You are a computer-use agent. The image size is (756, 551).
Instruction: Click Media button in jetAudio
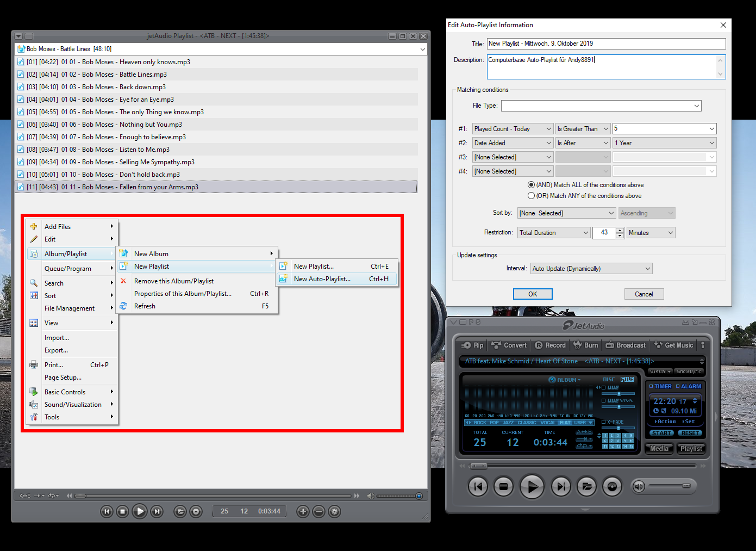tap(659, 449)
